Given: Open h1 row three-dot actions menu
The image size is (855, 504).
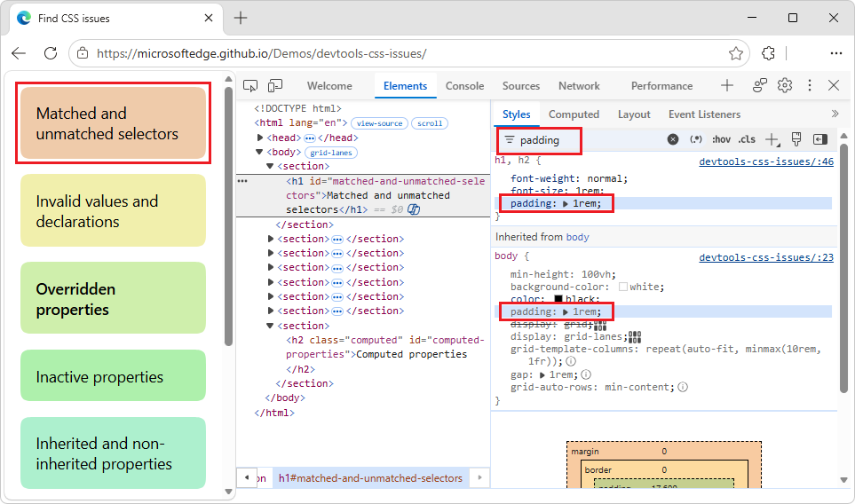Looking at the screenshot, I should pos(242,181).
